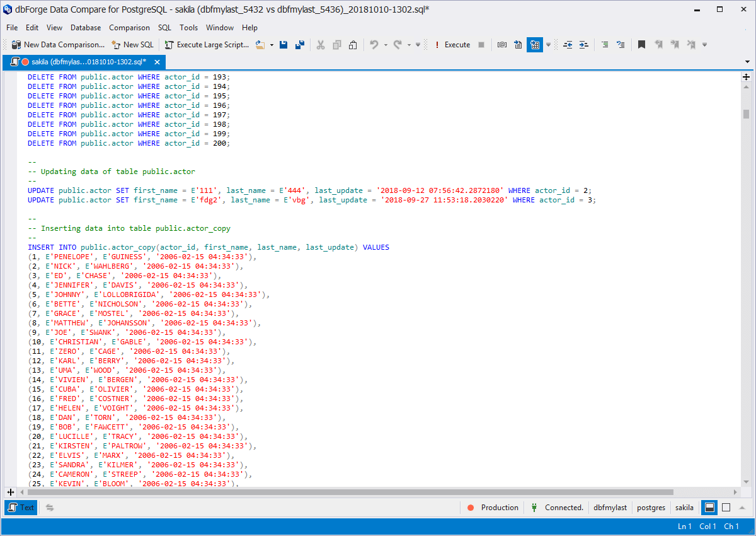Click the postgres user in status bar

(651, 508)
